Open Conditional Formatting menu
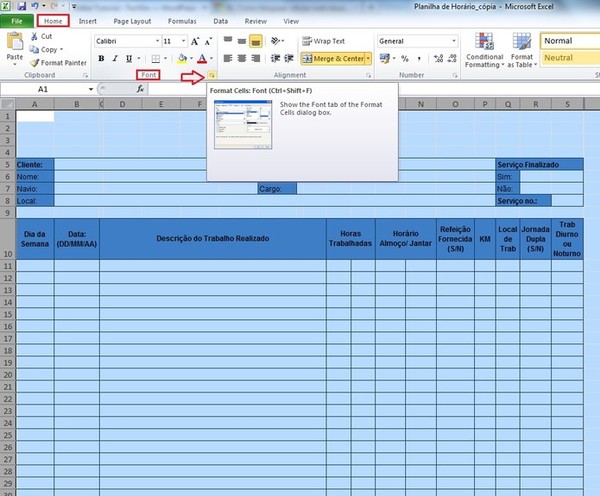600x496 pixels. (484, 51)
